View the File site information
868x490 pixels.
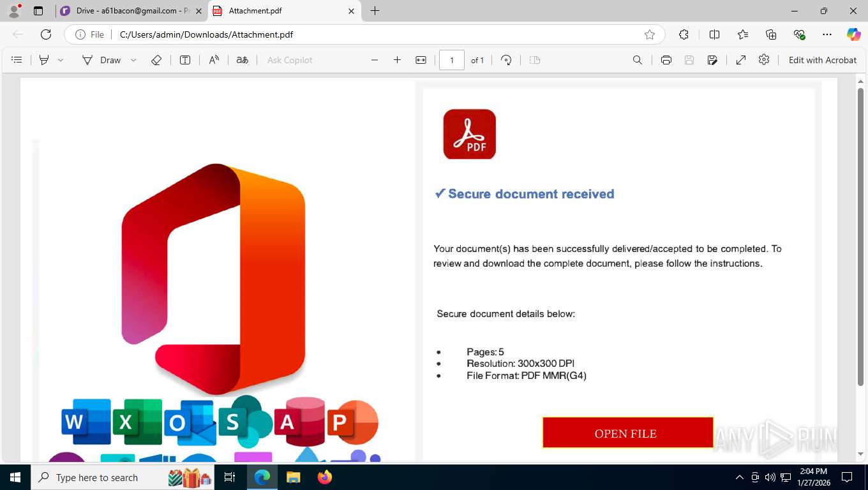(x=90, y=34)
